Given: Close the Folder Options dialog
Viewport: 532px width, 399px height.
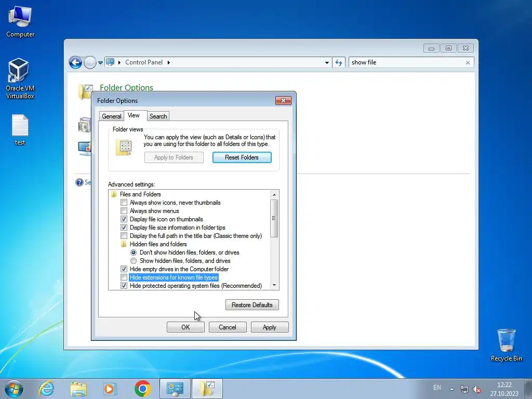Looking at the screenshot, I should point(283,100).
